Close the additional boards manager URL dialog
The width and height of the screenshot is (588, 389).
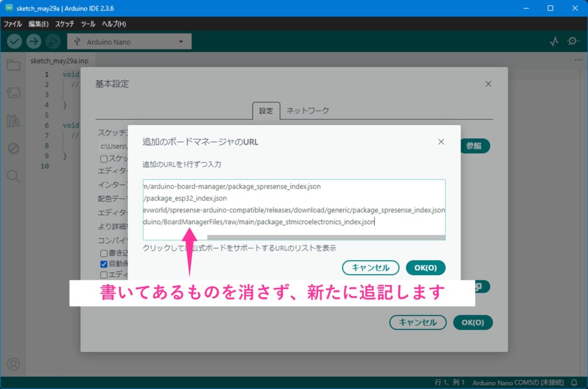coord(441,142)
